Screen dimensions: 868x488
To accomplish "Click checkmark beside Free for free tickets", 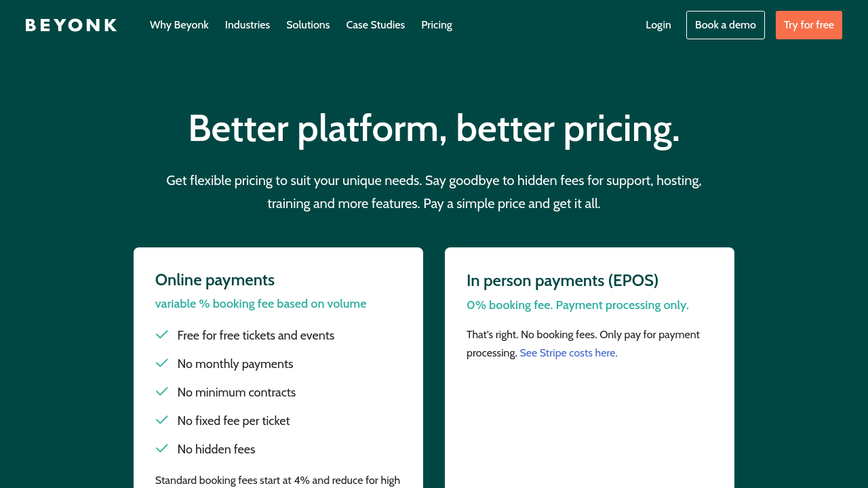I will tap(162, 335).
